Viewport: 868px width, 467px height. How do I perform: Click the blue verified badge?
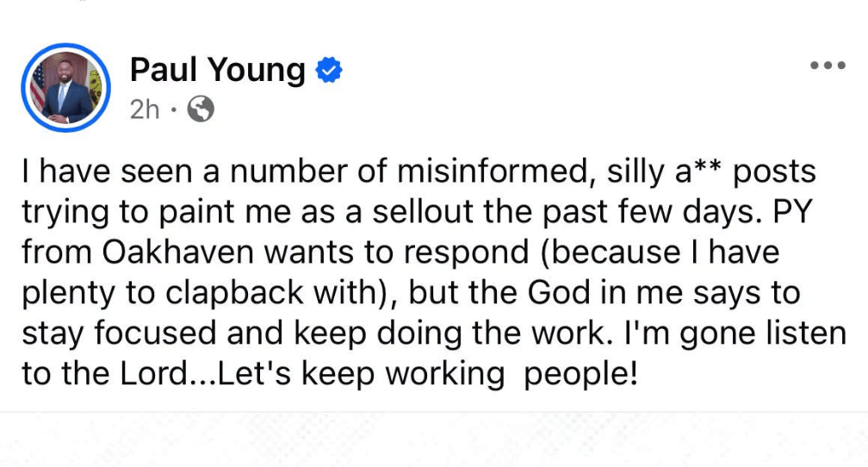(329, 70)
